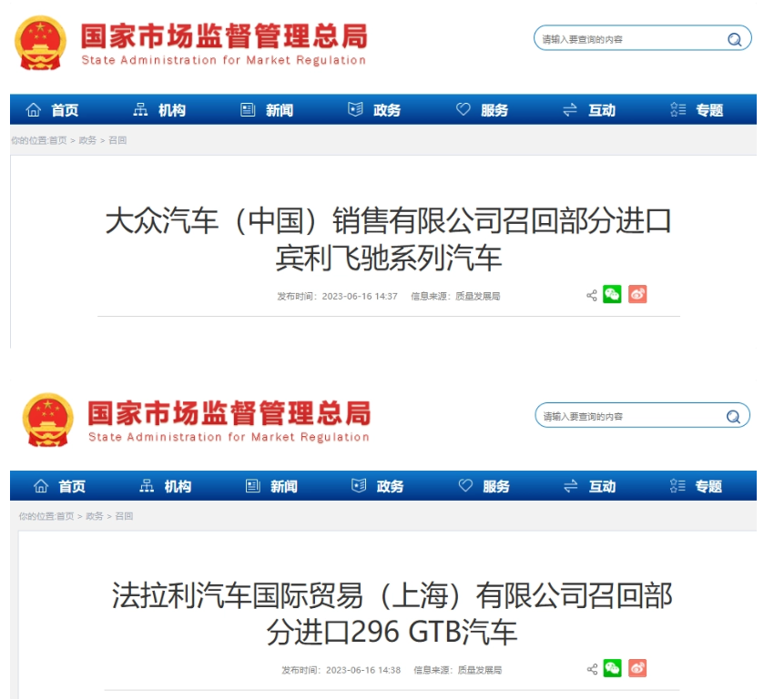Open the 首页 menu on the Bentley recall page
This screenshot has width=764, height=700.
65,110
